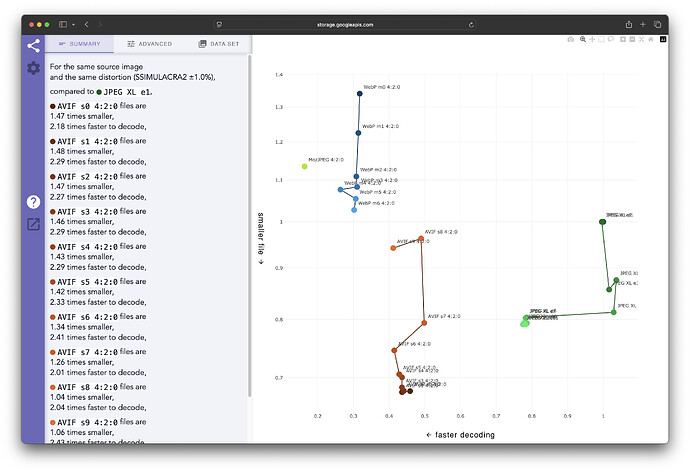Click the reload page icon
690x472 pixels.
(471, 25)
